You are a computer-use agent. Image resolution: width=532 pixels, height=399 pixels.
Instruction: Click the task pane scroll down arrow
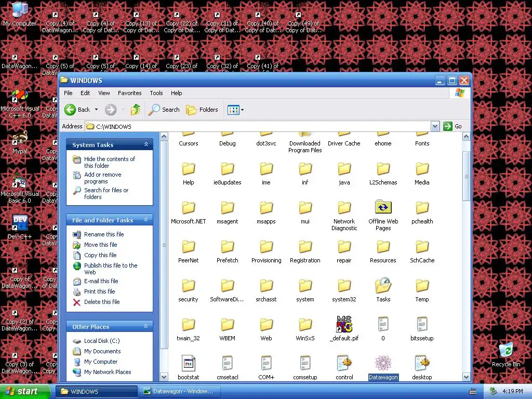point(164,377)
